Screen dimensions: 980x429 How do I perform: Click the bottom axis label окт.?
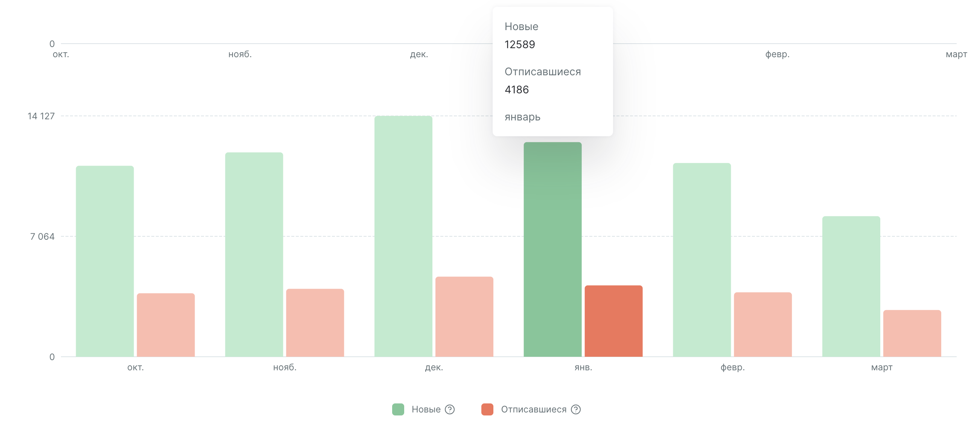pos(135,367)
